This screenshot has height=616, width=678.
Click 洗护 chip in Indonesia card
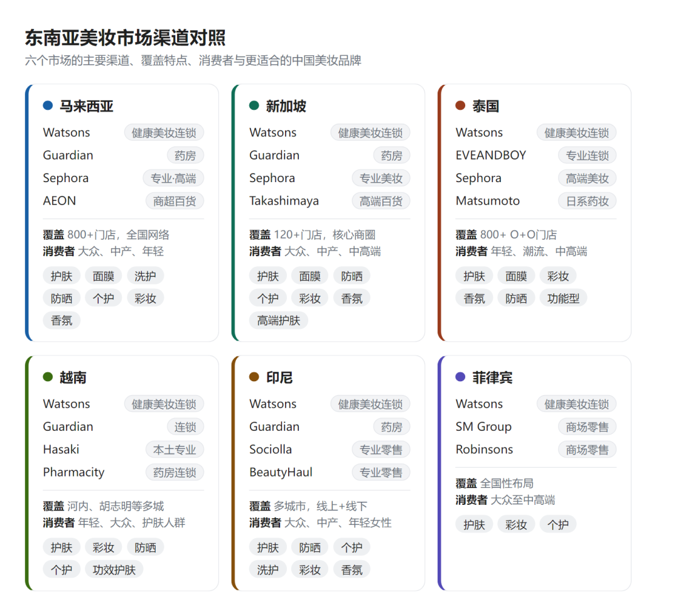click(x=267, y=570)
